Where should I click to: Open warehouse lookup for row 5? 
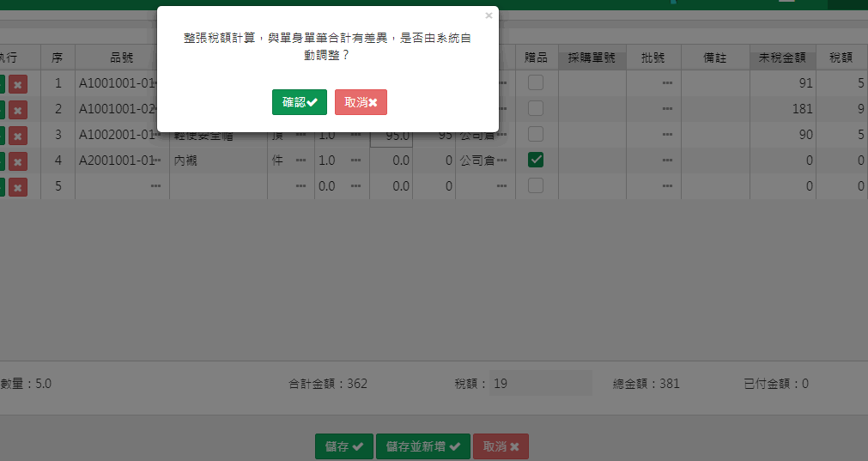501,186
